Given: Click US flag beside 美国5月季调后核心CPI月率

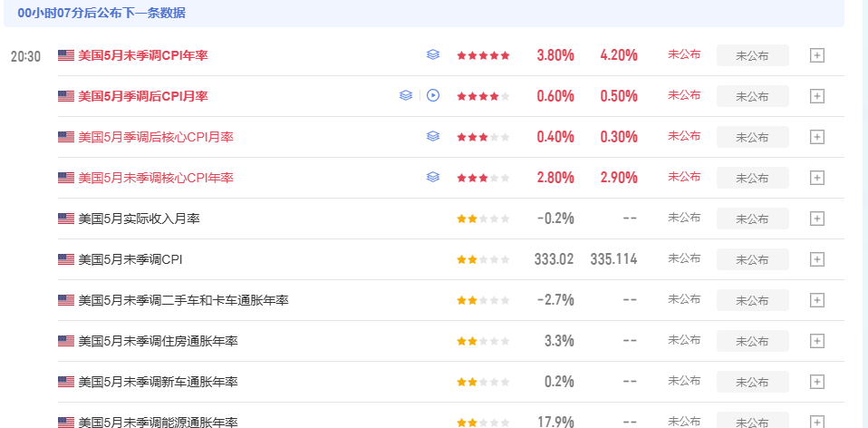Looking at the screenshot, I should coord(66,137).
